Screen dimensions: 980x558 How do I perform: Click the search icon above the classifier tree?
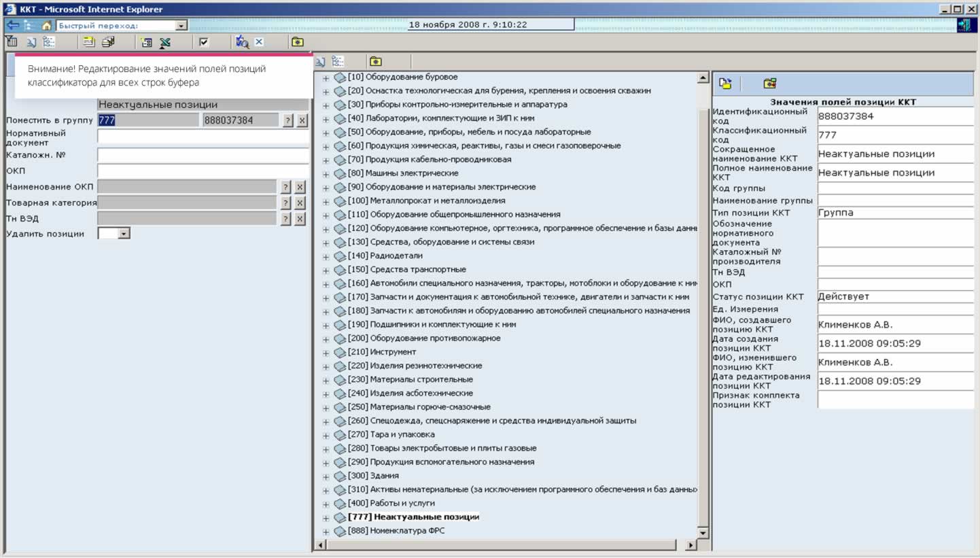tap(321, 61)
